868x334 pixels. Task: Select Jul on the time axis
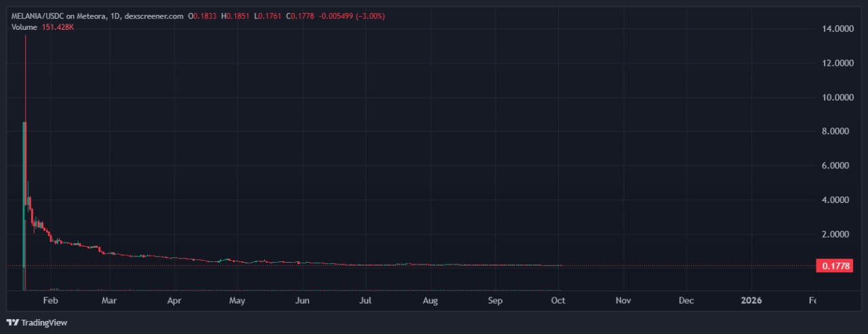[x=366, y=300]
